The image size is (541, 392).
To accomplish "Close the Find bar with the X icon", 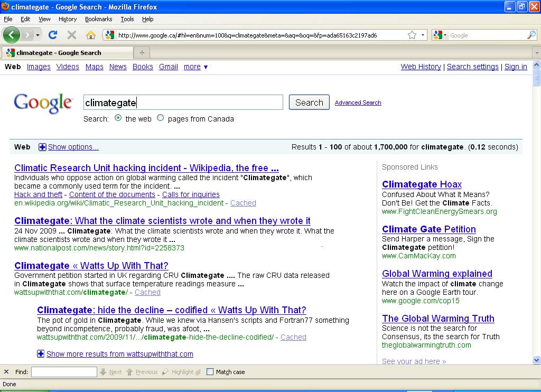I will 6,372.
